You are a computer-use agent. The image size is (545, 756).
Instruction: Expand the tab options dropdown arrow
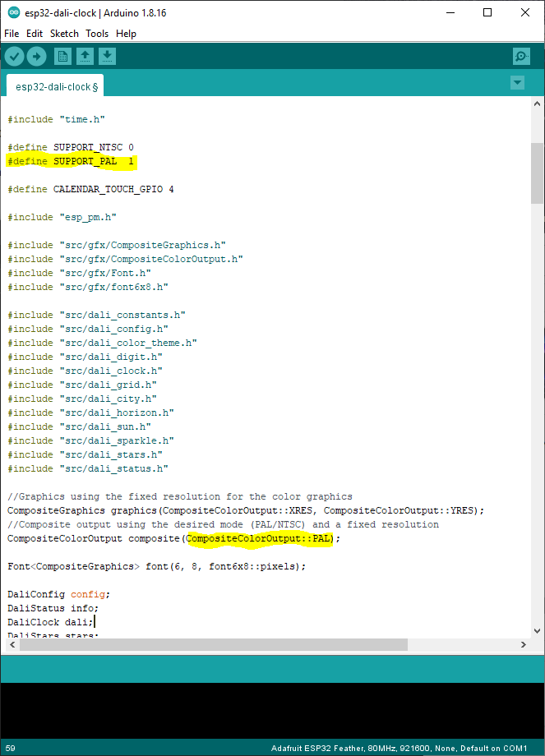pyautogui.click(x=518, y=82)
